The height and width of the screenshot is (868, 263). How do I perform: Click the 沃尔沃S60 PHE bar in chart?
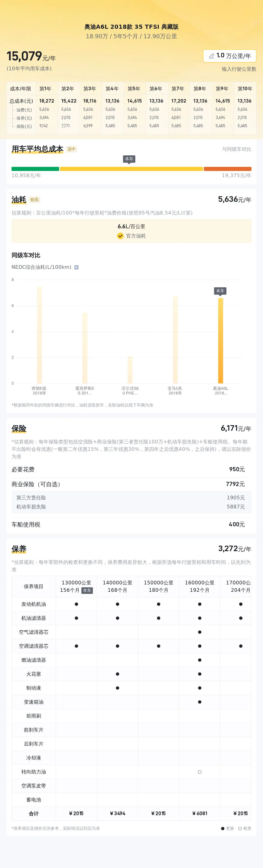click(130, 370)
